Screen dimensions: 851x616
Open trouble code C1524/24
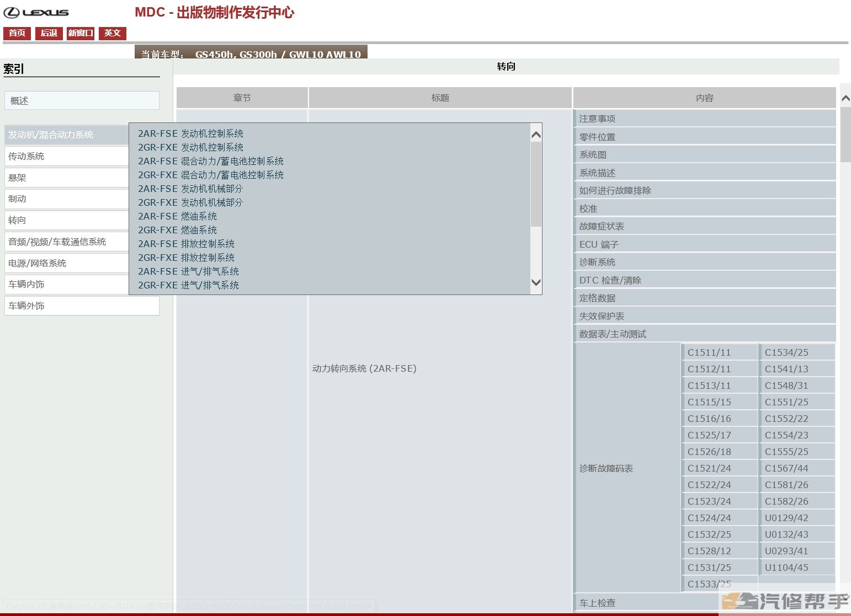point(720,518)
